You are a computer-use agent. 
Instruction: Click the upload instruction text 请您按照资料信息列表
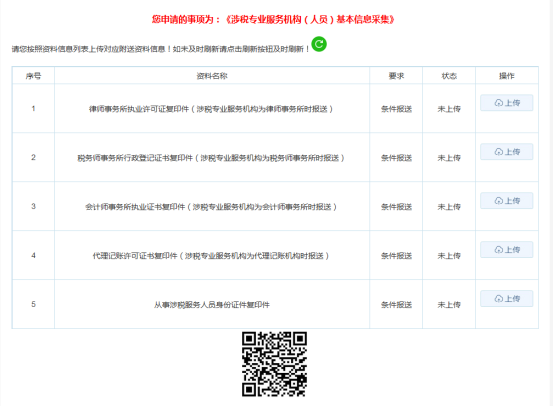(x=160, y=49)
